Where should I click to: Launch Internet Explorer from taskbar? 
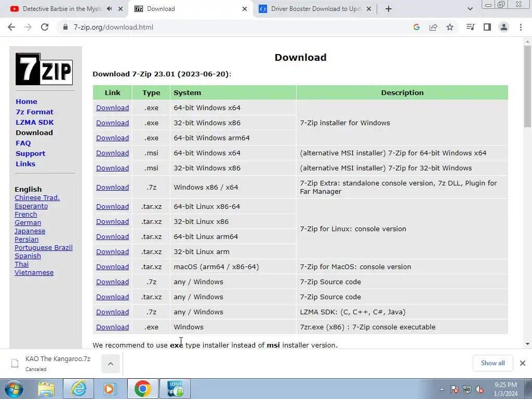[78, 389]
